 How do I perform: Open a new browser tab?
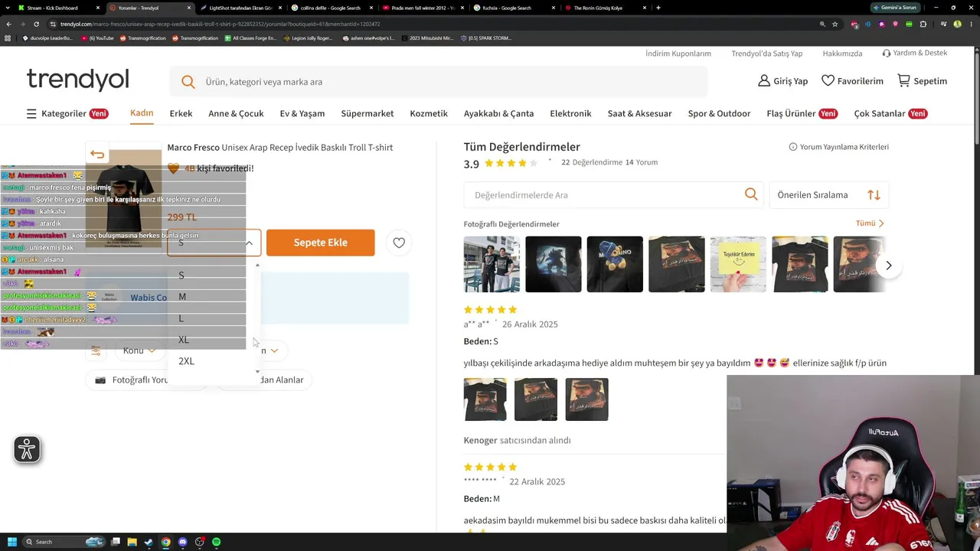658,8
